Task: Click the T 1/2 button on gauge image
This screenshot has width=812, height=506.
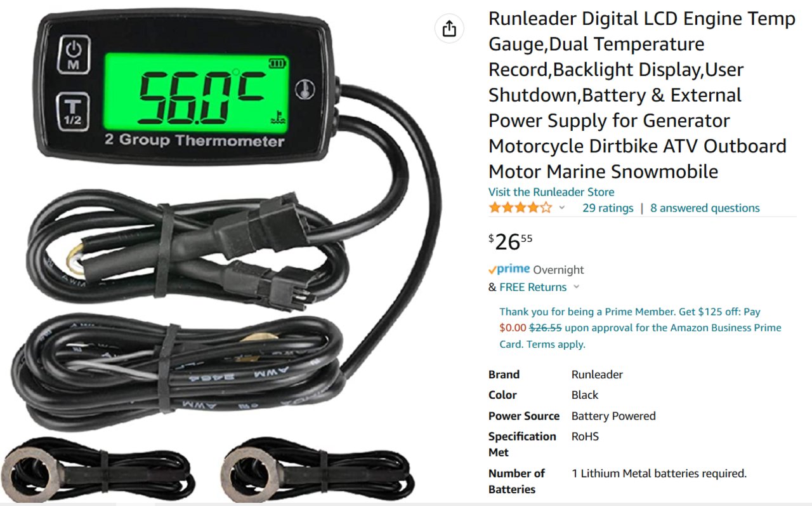Action: point(74,113)
